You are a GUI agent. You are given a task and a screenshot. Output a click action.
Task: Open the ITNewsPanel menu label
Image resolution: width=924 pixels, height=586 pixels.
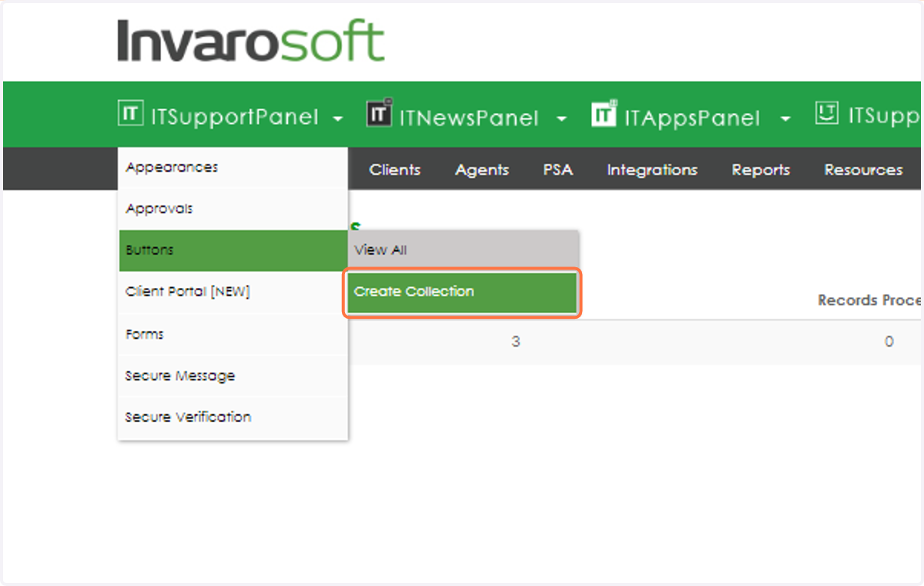tap(469, 117)
